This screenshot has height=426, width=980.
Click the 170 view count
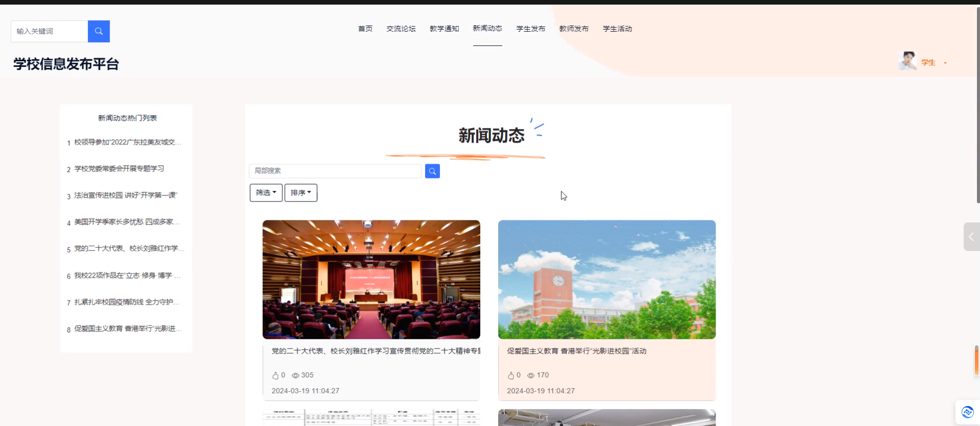point(543,375)
